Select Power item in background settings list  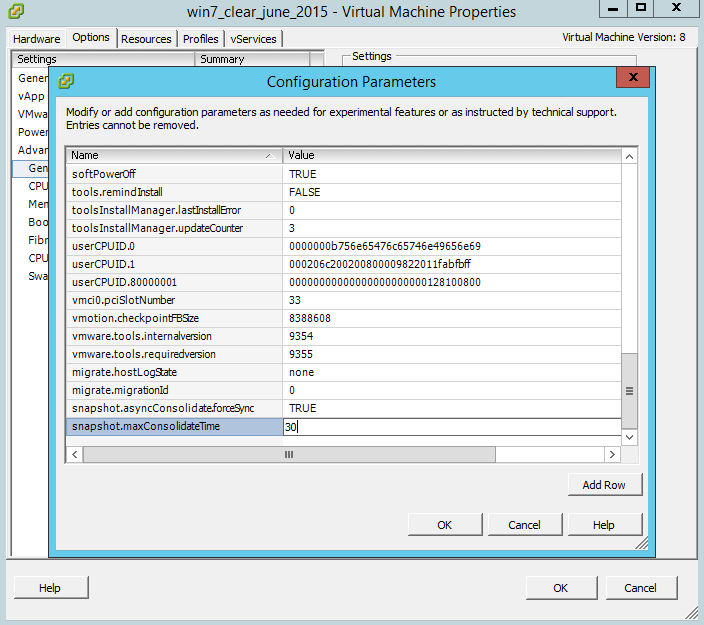point(32,132)
